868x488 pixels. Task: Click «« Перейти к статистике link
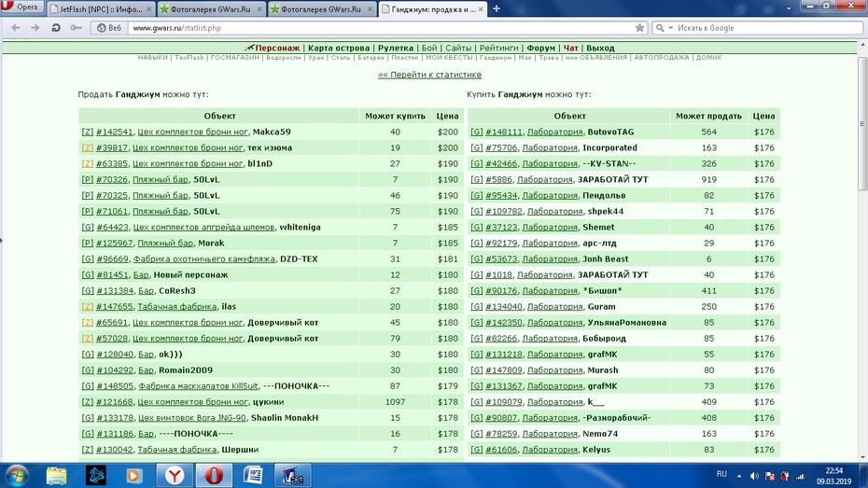click(x=429, y=75)
